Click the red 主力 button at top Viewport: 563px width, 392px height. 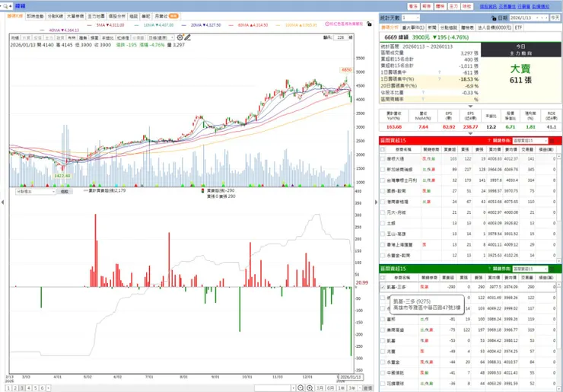click(453, 6)
